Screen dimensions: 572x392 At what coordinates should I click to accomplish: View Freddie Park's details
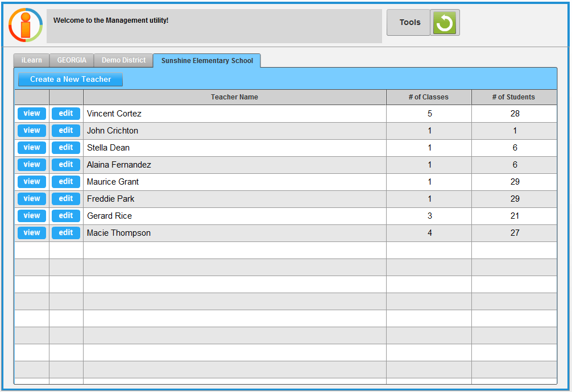[32, 199]
